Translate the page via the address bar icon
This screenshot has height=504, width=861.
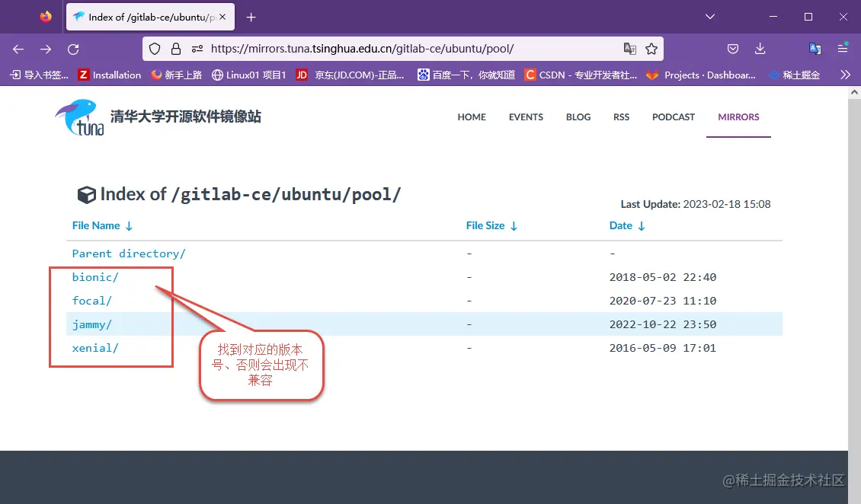pyautogui.click(x=630, y=49)
